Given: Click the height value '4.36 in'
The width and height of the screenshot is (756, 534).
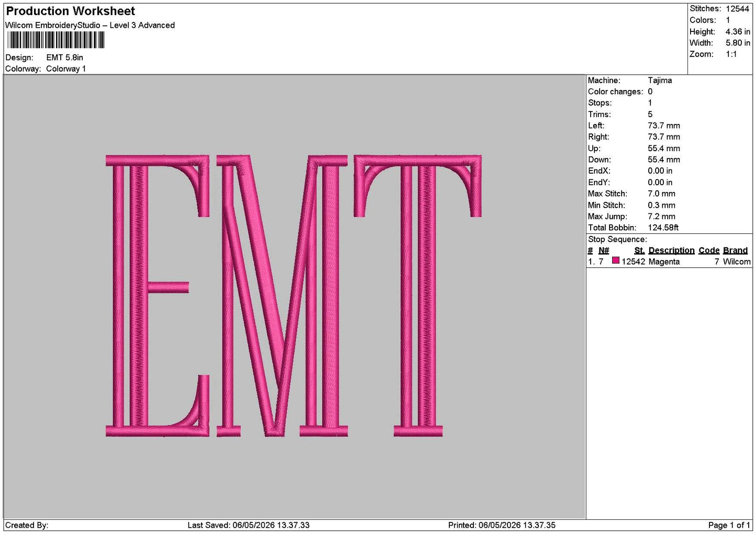Looking at the screenshot, I should point(738,32).
